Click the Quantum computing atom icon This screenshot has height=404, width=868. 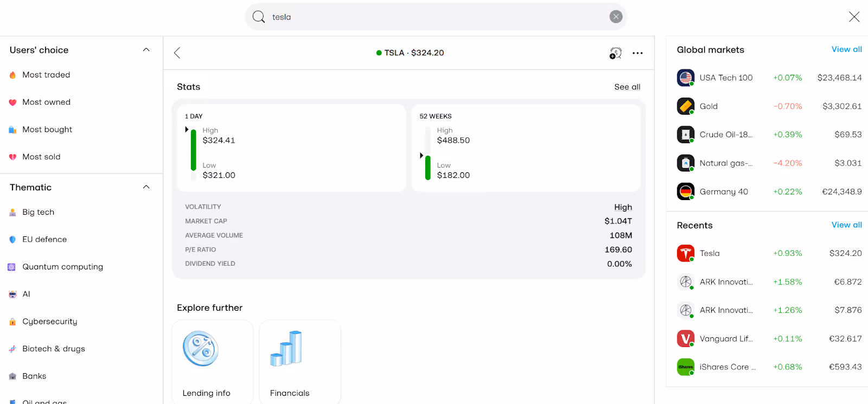pyautogui.click(x=11, y=267)
